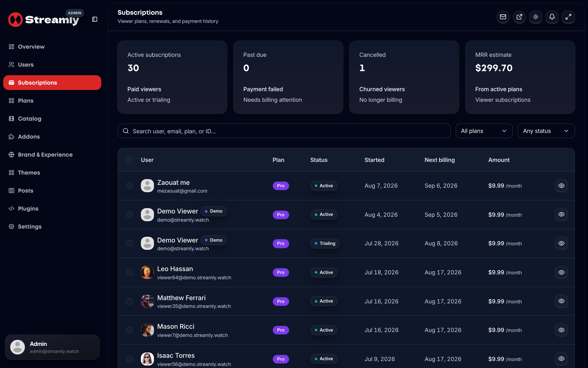Click the Status column header
The image size is (588, 368).
[319, 160]
